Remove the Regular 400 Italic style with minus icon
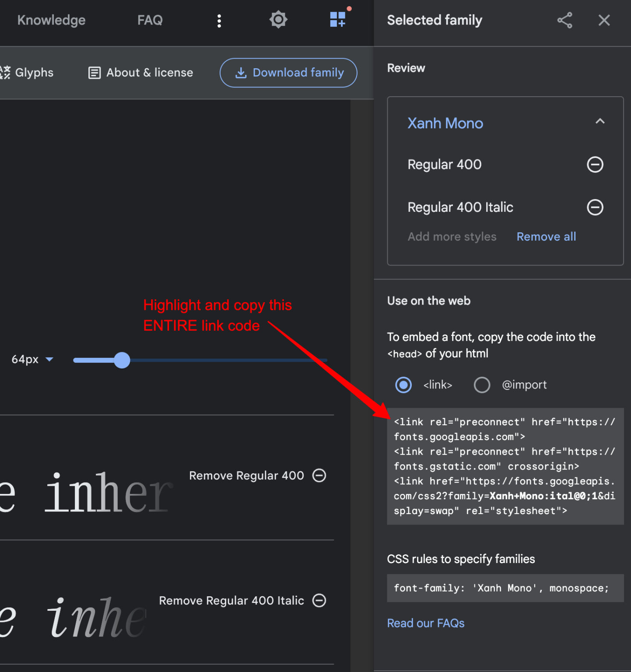631x672 pixels. pos(595,207)
